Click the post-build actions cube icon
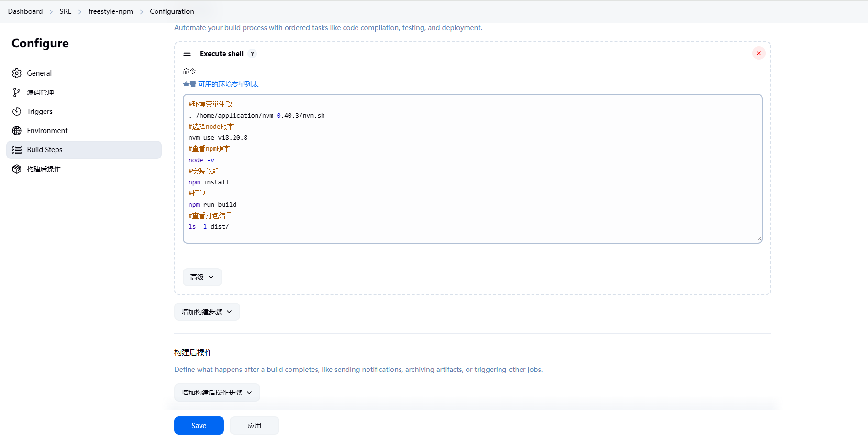This screenshot has height=439, width=868. click(x=17, y=169)
